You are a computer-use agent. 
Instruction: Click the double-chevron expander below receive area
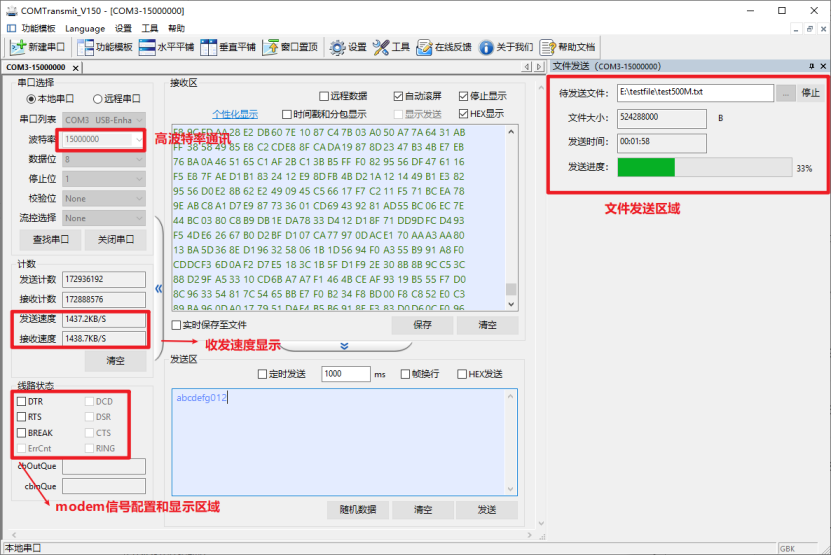pyautogui.click(x=344, y=346)
